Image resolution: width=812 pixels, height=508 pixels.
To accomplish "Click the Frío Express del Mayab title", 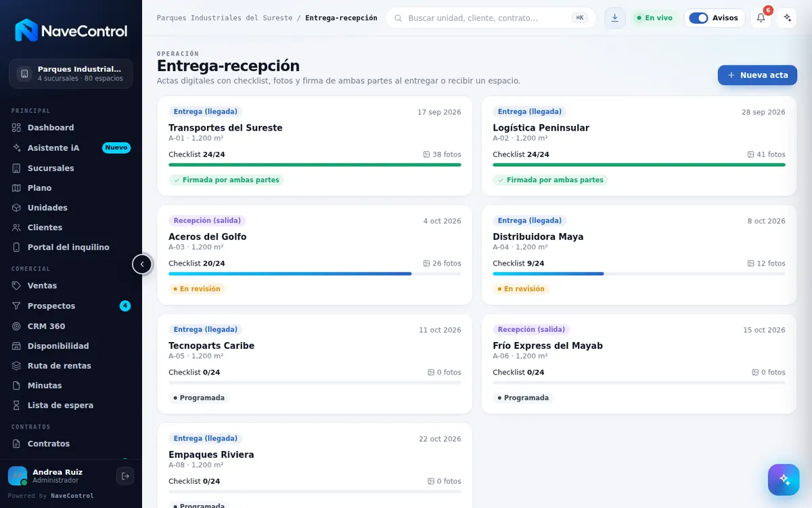I will [547, 345].
